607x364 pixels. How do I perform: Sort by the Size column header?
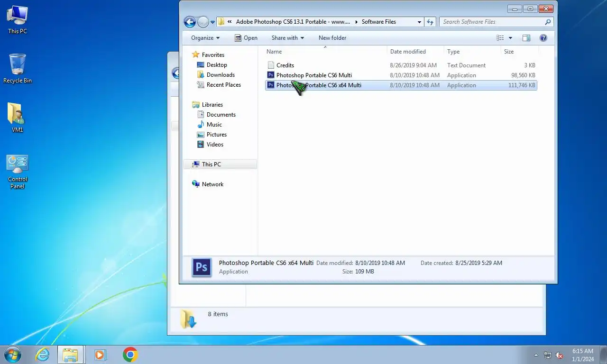click(x=519, y=52)
